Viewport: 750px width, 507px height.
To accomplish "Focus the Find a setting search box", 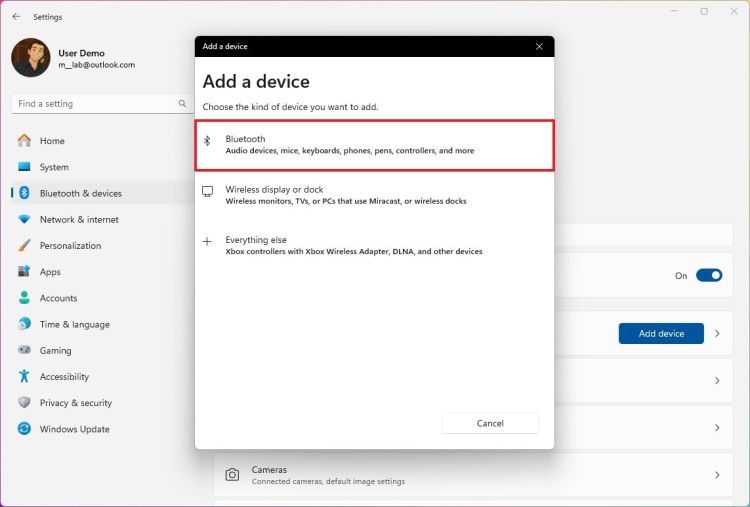I will pos(95,104).
